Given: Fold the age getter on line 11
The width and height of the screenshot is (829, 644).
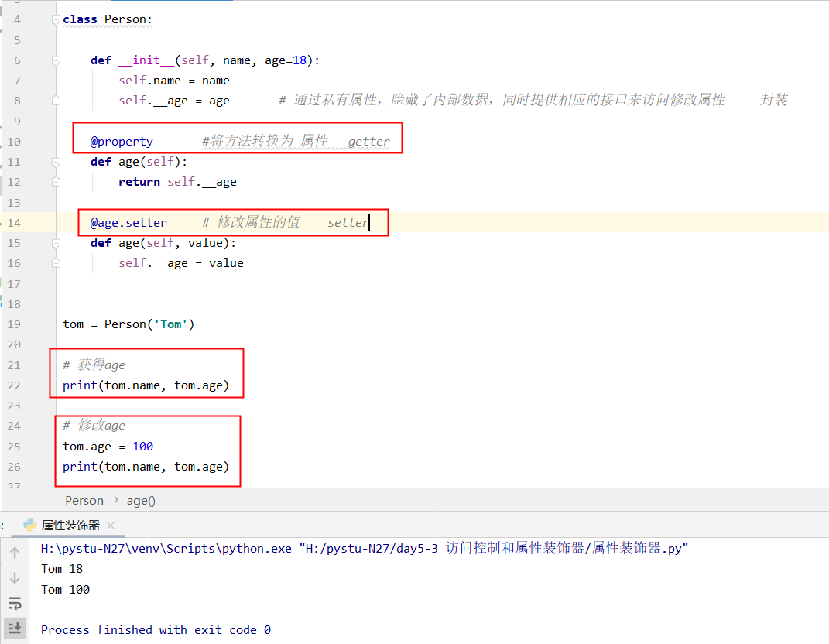Looking at the screenshot, I should pos(56,163).
